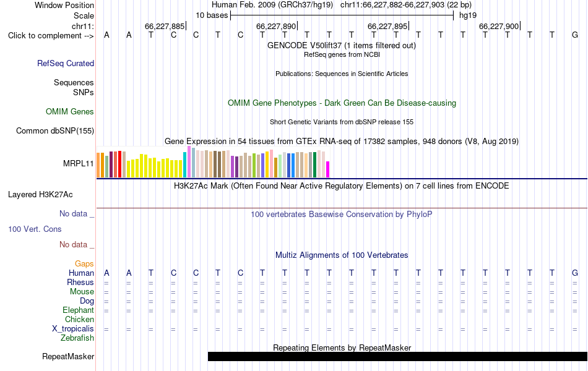
Task: Click the black RepeatMasker element bar
Action: coord(397,356)
